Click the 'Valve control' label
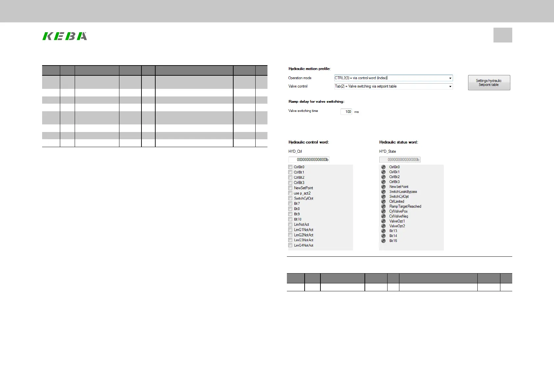Image resolution: width=554 pixels, height=392 pixels. (x=298, y=86)
